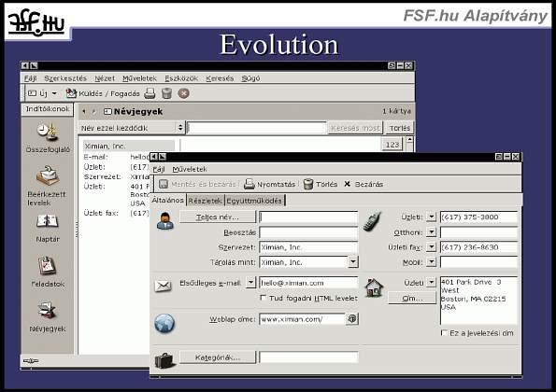Image resolution: width=556 pixels, height=392 pixels.
Task: Open the Szerkesztés menu
Action: [65, 78]
